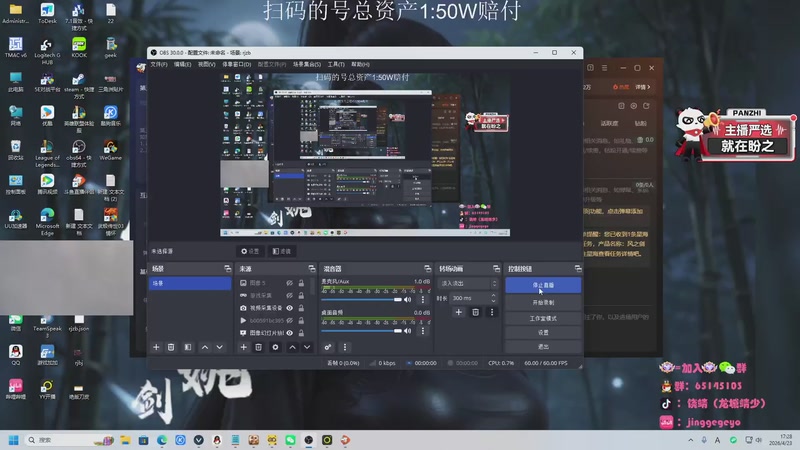Open 设置 in the controls panel
The width and height of the screenshot is (800, 450).
(x=543, y=333)
